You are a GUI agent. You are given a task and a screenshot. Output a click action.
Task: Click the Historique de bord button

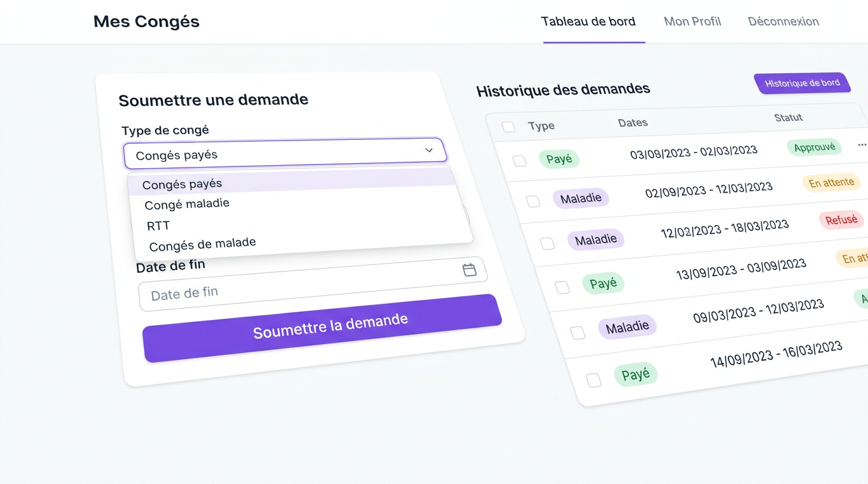pyautogui.click(x=802, y=83)
